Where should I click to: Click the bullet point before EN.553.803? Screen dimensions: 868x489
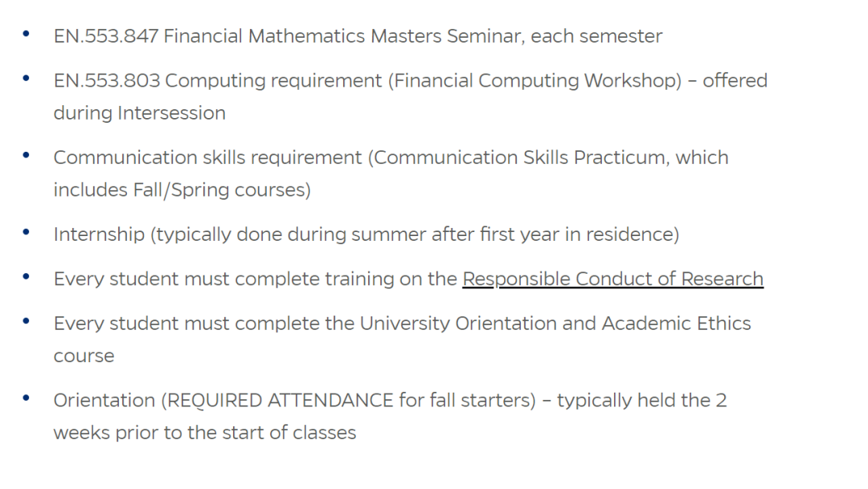[x=26, y=79]
